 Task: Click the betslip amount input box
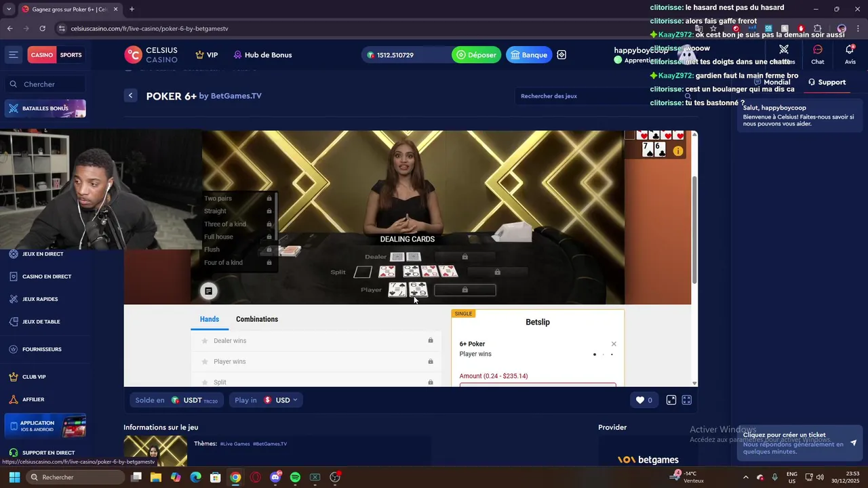(x=538, y=385)
